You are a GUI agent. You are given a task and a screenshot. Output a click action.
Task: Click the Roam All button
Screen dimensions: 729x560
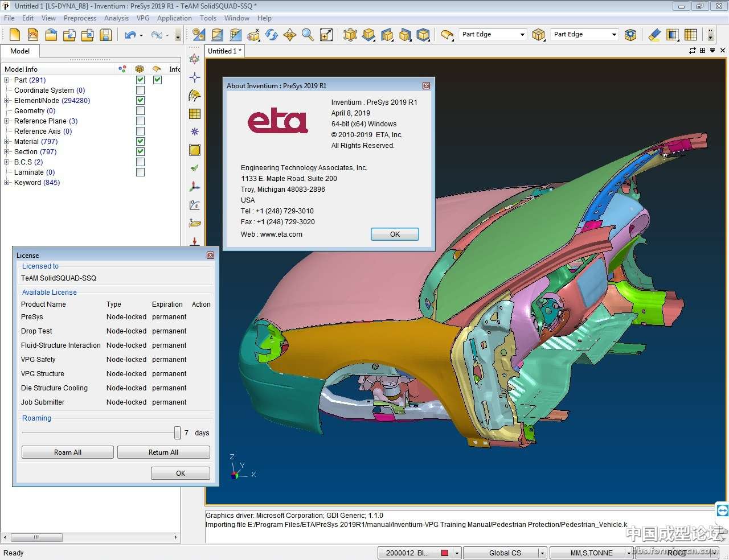(68, 452)
